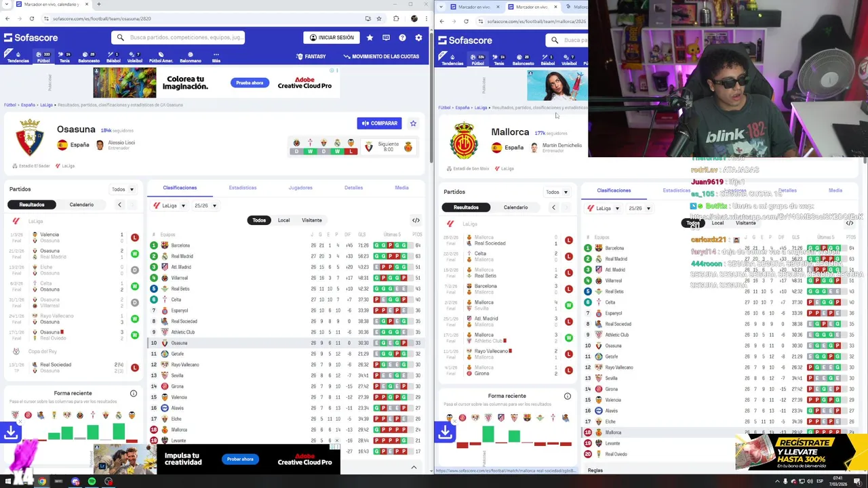Image resolution: width=868 pixels, height=488 pixels.
Task: Open Spotify from the taskbar
Action: coord(92,481)
